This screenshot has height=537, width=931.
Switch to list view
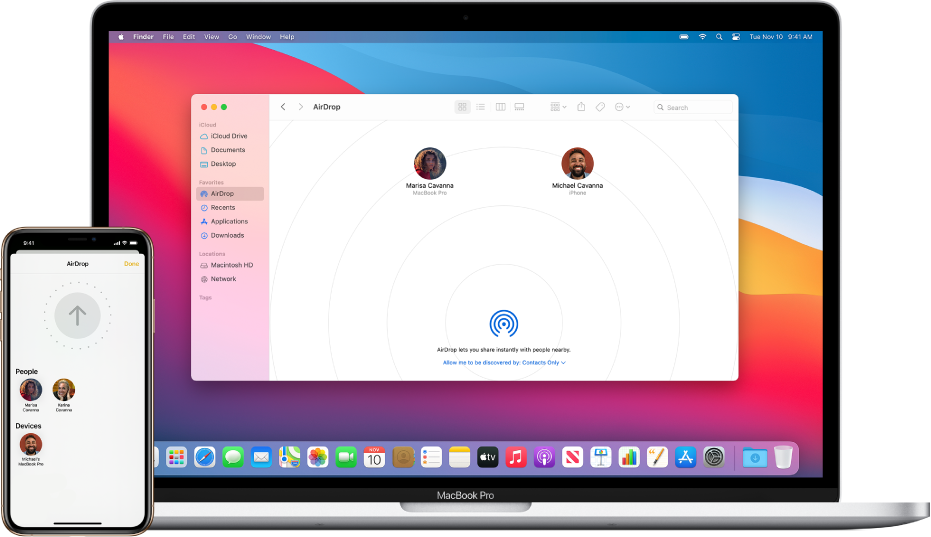coord(480,107)
